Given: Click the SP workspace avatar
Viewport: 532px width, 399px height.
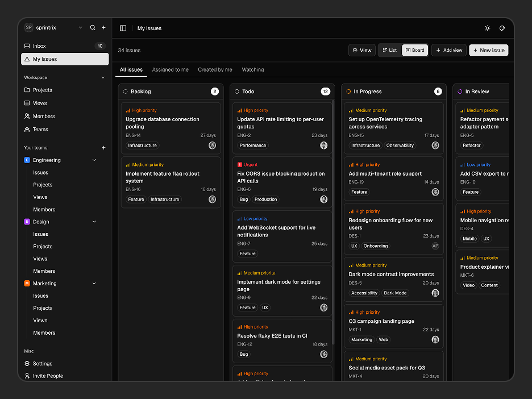Looking at the screenshot, I should point(29,27).
